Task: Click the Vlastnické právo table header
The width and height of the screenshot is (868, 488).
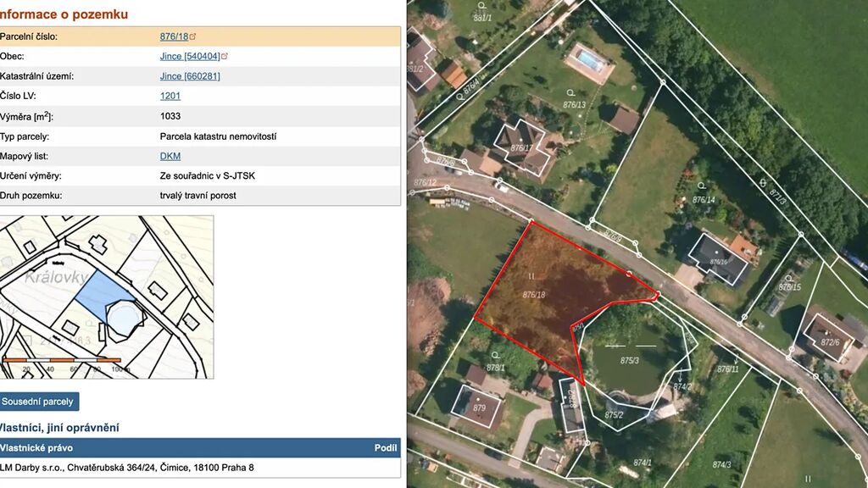Action: 200,447
